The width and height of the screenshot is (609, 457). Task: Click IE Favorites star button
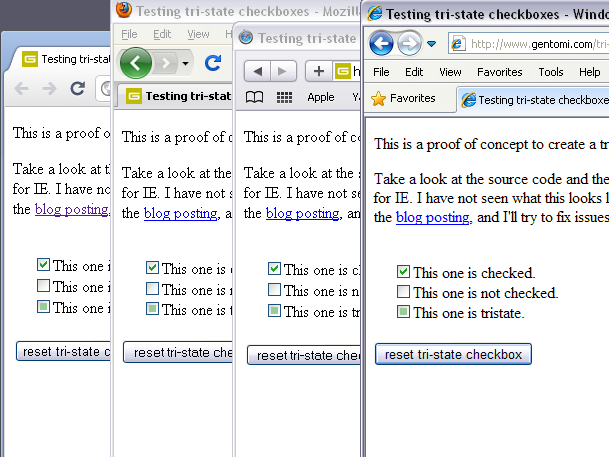(403, 99)
